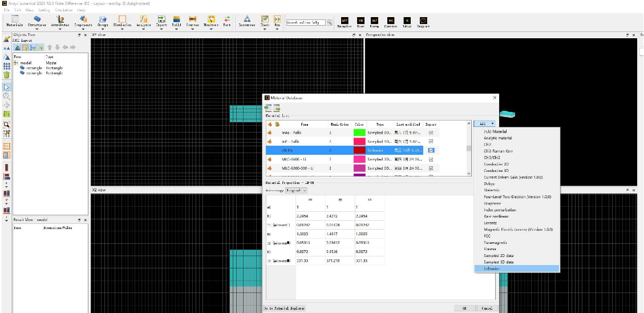Click the color swatch for InP - Palik
This screenshot has height=313, width=644.
359,142
